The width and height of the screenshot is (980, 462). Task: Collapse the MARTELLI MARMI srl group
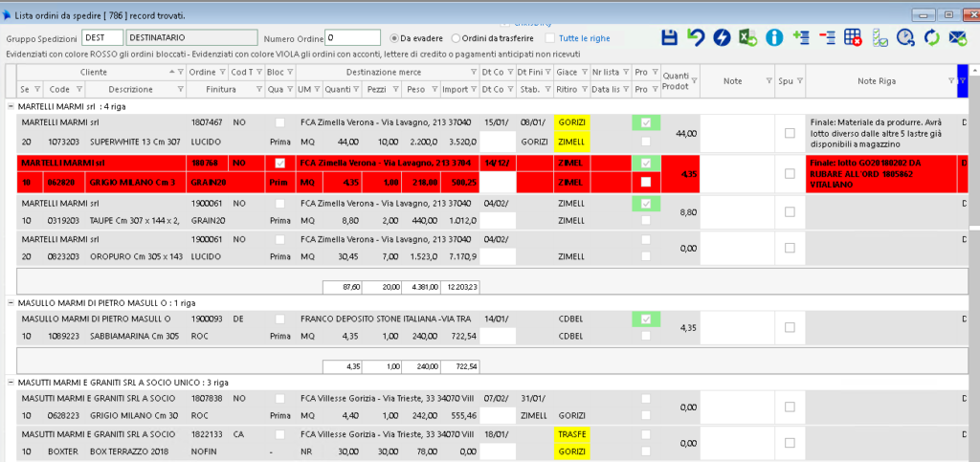tap(11, 107)
